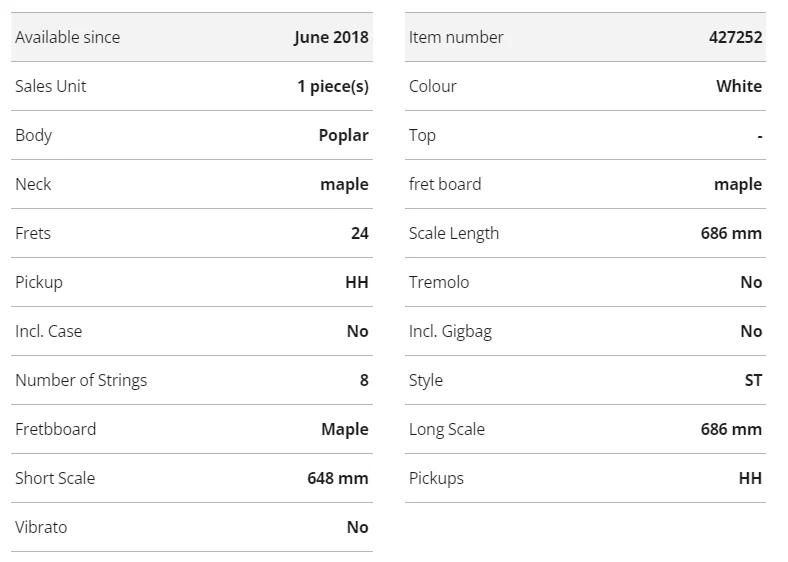Click the Body value 'Poplar'
Image resolution: width=788 pixels, height=562 pixels.
[x=343, y=135]
